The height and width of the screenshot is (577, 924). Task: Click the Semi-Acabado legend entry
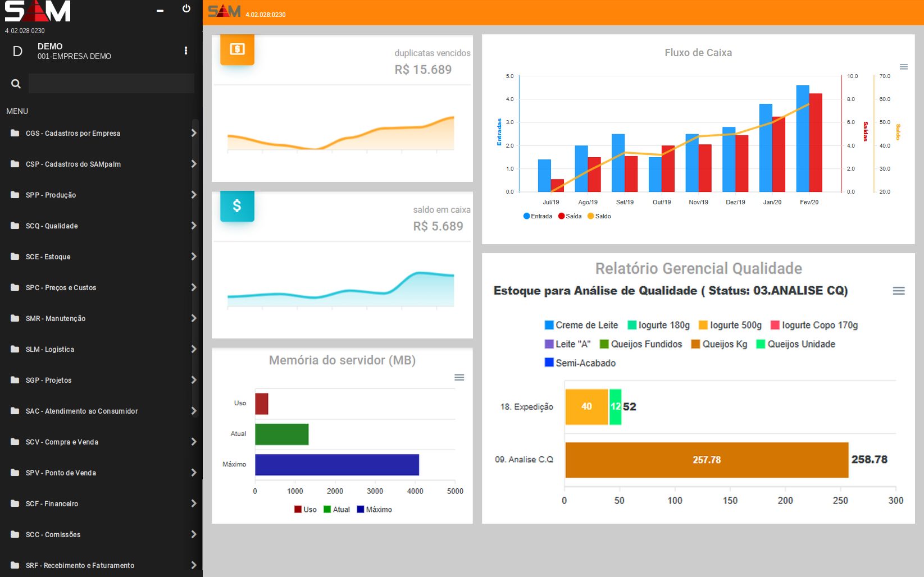tap(580, 363)
